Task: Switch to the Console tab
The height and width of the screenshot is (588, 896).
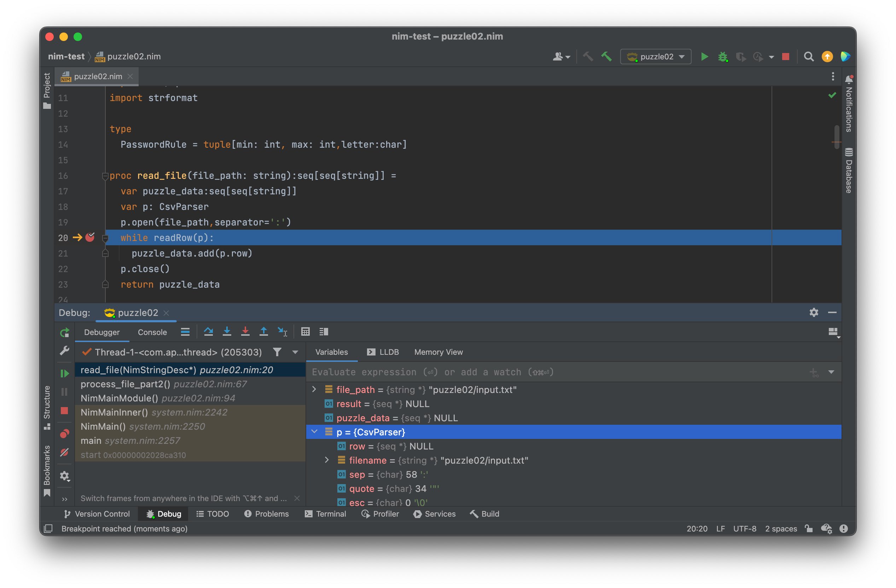Action: click(152, 332)
